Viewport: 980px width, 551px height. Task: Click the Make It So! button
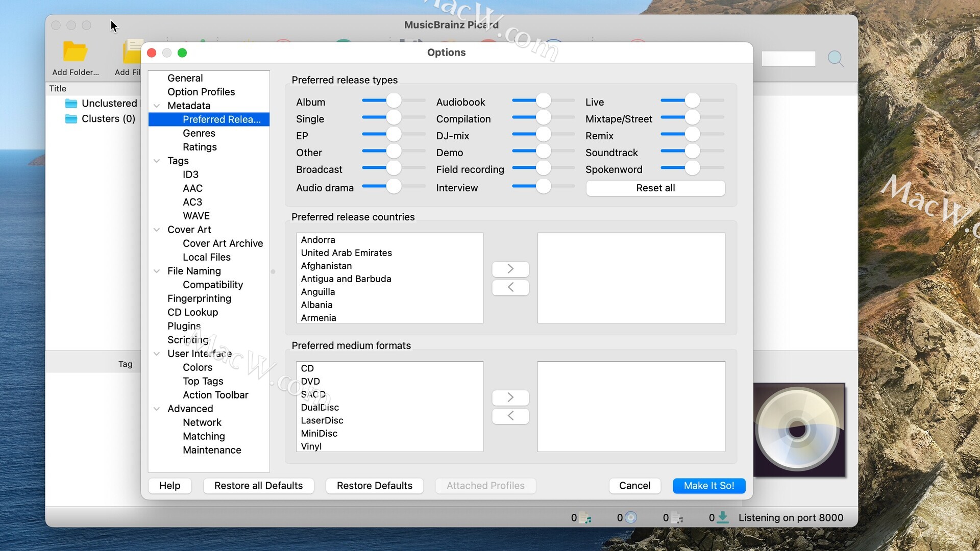[709, 486]
